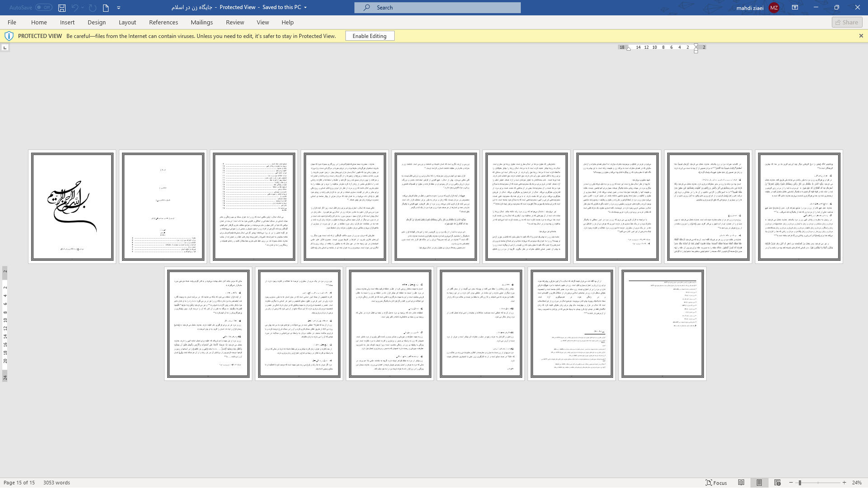Image resolution: width=868 pixels, height=488 pixels.
Task: Dismiss the Protected View notification
Action: click(x=861, y=36)
